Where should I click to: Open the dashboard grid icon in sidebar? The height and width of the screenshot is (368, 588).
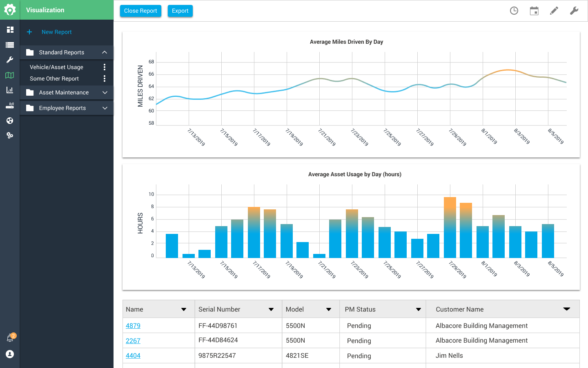tap(10, 29)
